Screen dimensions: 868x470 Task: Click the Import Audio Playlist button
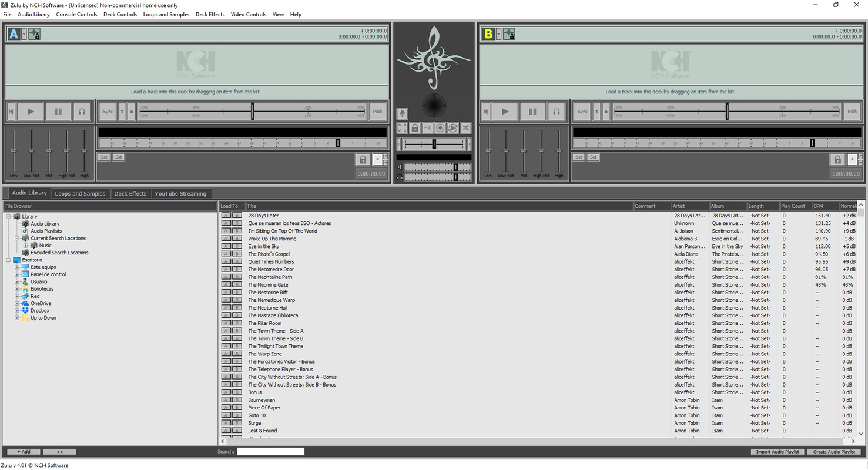[777, 452]
